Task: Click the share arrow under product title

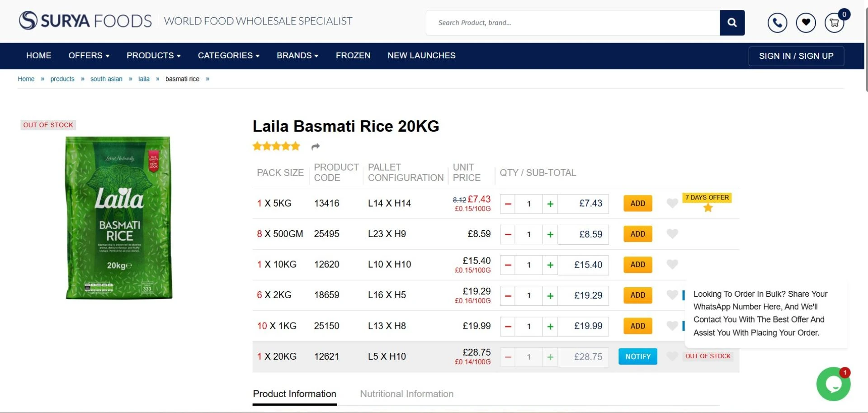Action: point(316,147)
